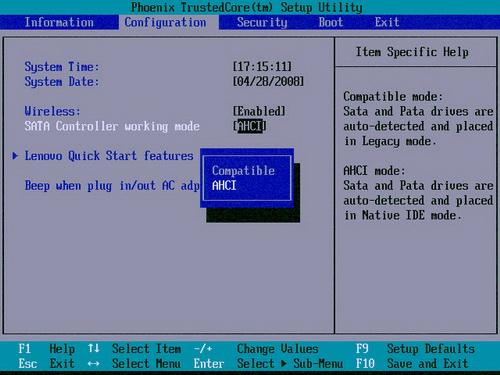Click the Phoenix TrustedCore Setup Utility title

coord(247,7)
